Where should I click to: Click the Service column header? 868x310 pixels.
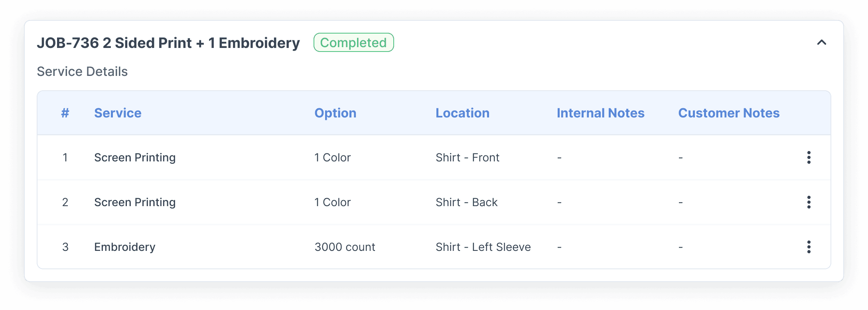coord(118,113)
